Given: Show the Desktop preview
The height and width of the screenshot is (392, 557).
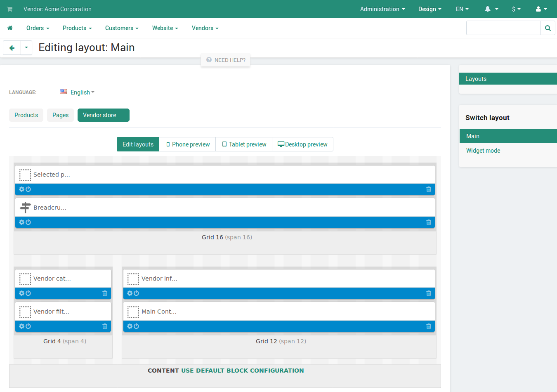Looking at the screenshot, I should [302, 144].
